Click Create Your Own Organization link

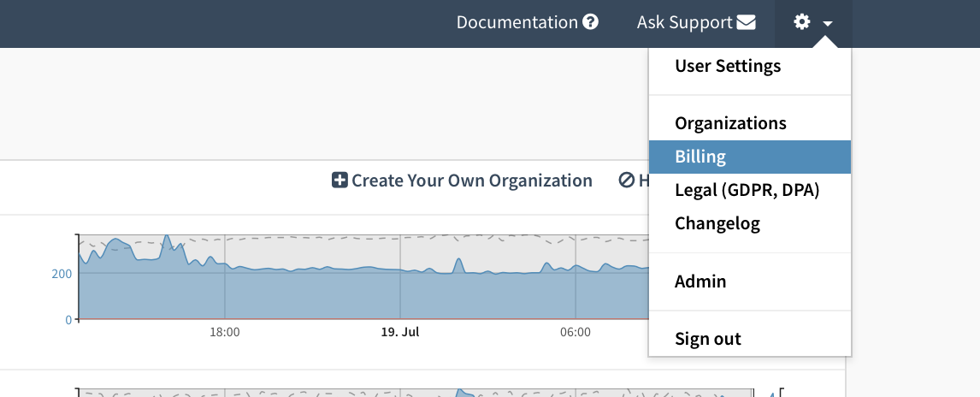click(472, 181)
